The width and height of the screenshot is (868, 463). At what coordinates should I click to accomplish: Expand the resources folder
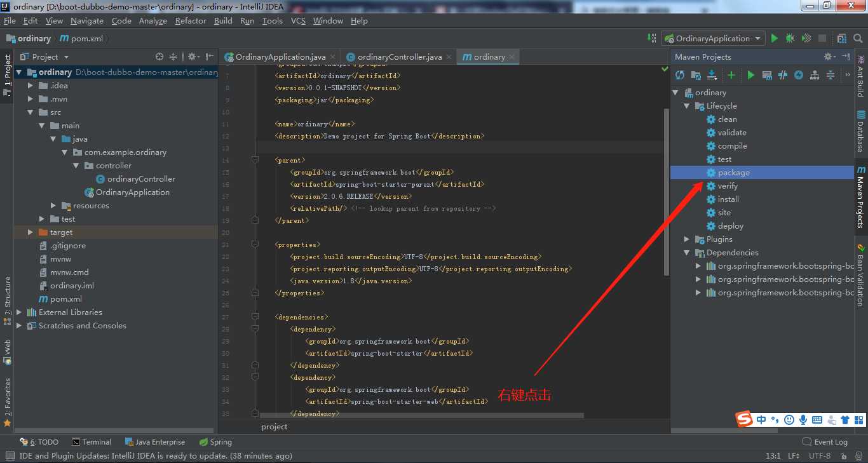point(53,206)
